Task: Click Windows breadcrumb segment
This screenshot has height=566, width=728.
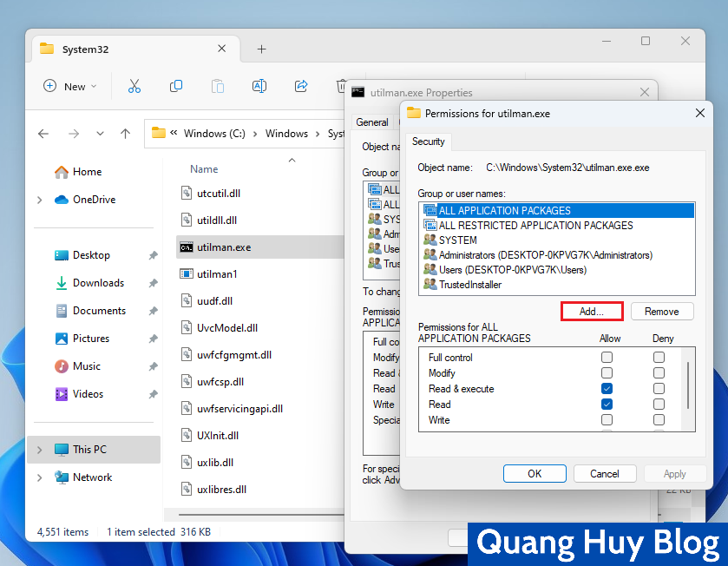Action: coord(286,134)
